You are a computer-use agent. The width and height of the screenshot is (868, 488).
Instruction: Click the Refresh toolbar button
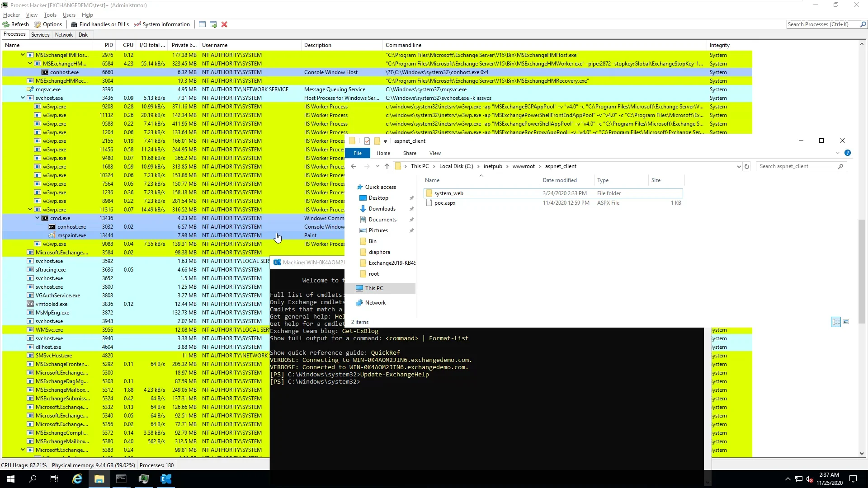point(16,24)
